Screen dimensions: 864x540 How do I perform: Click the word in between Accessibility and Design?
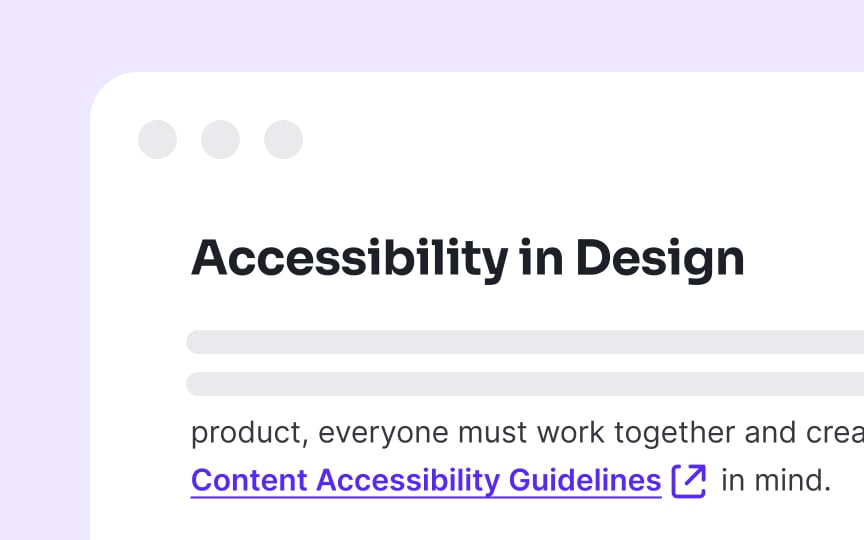[x=541, y=257]
